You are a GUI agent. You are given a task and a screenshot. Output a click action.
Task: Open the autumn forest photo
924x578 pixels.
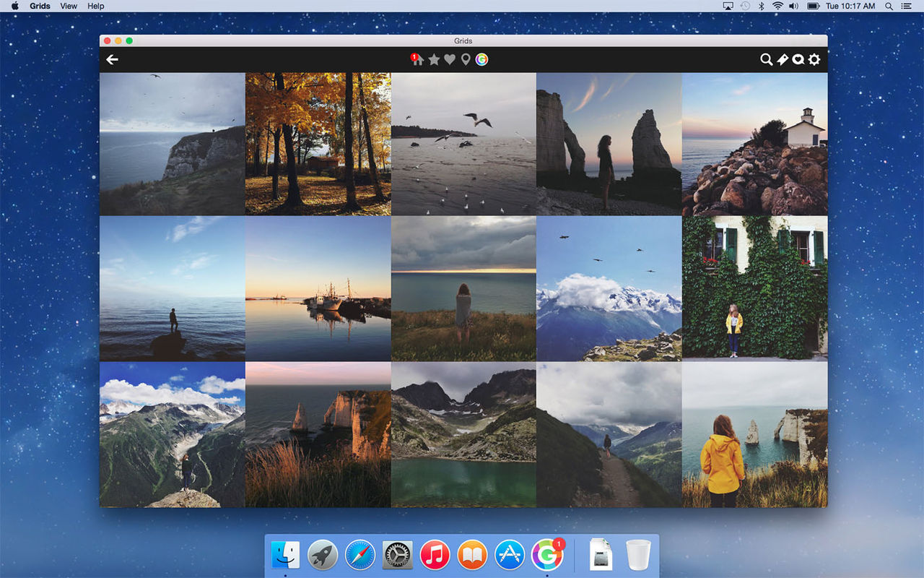point(318,142)
